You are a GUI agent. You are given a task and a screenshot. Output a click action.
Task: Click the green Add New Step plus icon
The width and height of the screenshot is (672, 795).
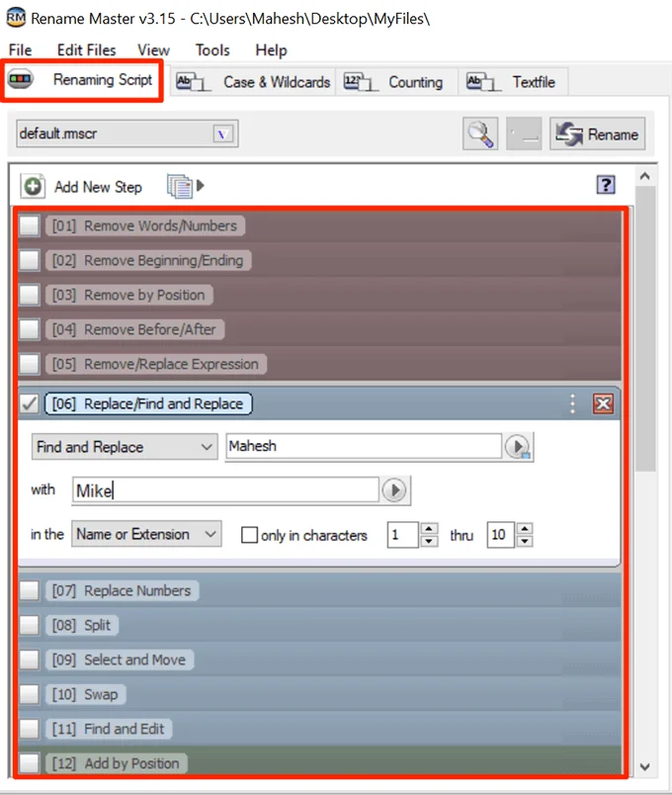pos(33,187)
